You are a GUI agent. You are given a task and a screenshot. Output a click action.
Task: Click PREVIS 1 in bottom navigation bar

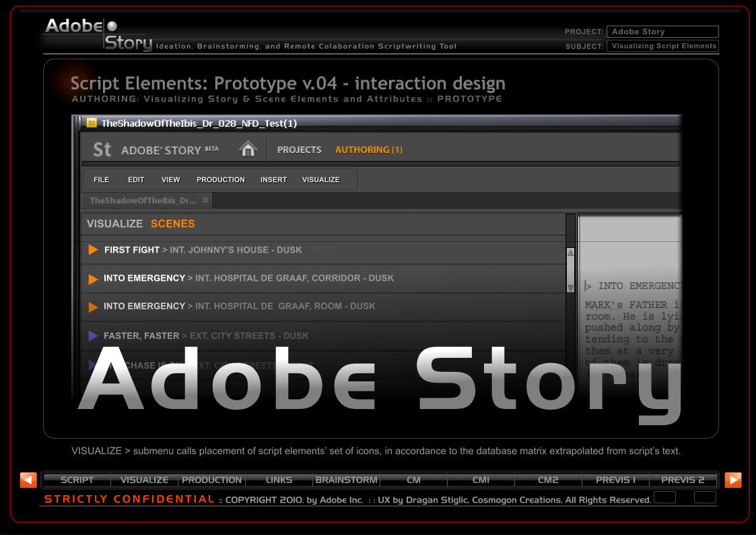point(615,480)
